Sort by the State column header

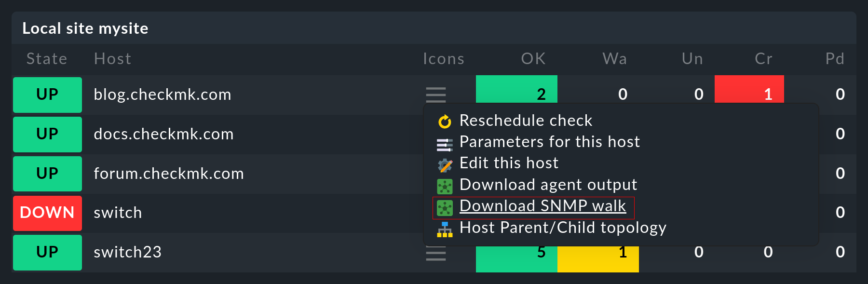coord(47,59)
